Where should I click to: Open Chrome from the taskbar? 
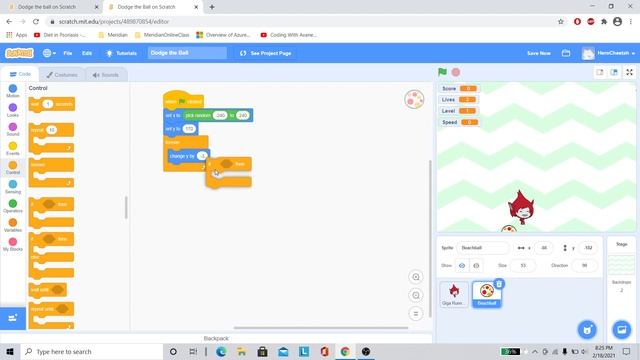point(345,351)
